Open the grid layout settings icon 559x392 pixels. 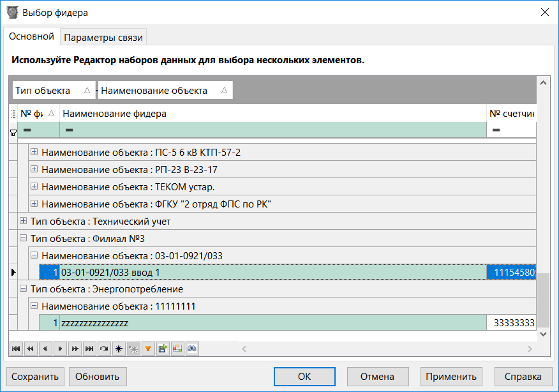177,349
